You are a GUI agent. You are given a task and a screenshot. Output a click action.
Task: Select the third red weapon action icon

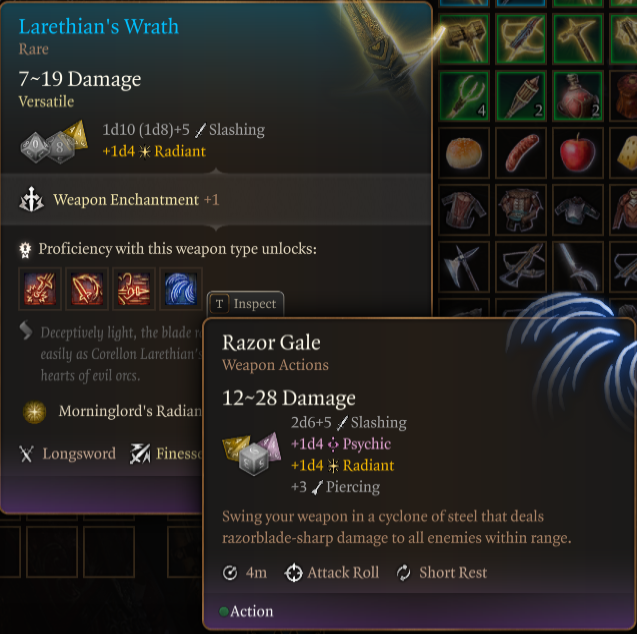tap(134, 289)
